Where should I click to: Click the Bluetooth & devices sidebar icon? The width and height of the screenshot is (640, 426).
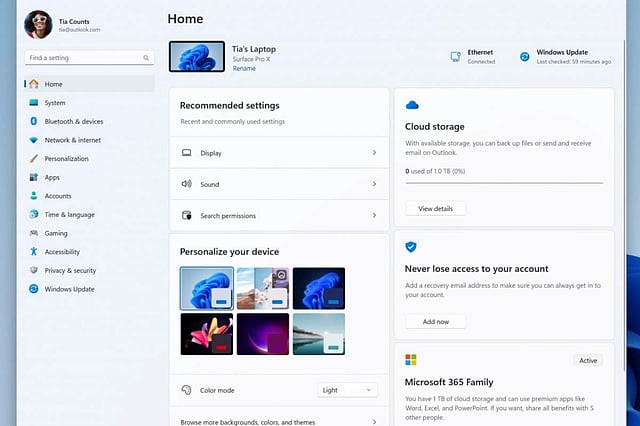pos(34,121)
